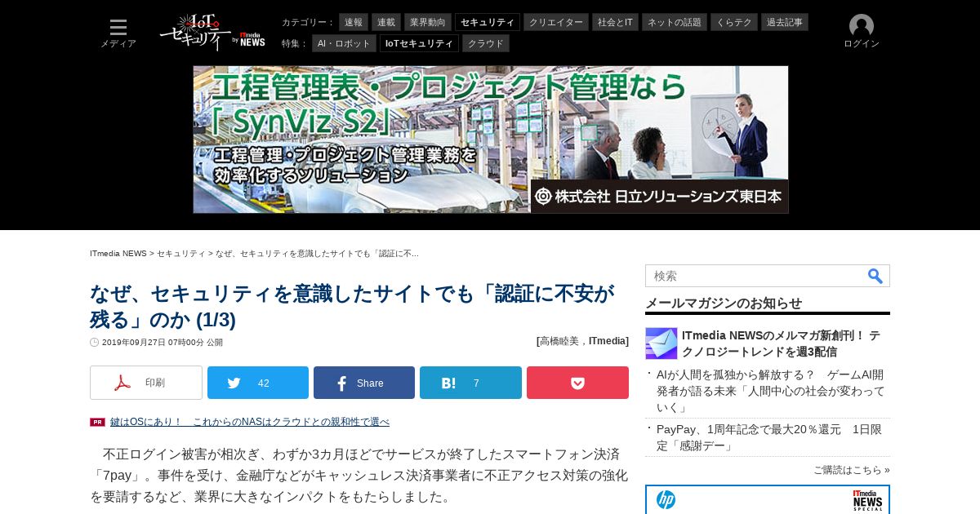Save to Pocket button
Image resolution: width=980 pixels, height=514 pixels.
pyautogui.click(x=577, y=383)
